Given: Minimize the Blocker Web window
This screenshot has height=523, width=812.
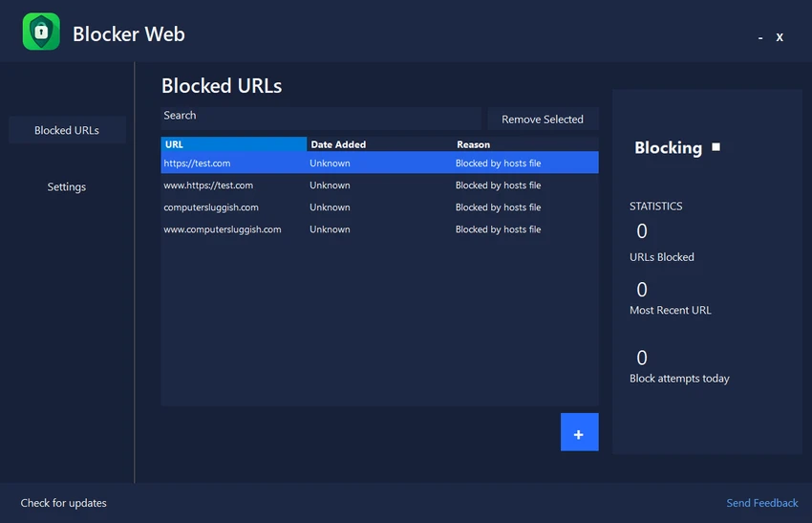Looking at the screenshot, I should 760,37.
